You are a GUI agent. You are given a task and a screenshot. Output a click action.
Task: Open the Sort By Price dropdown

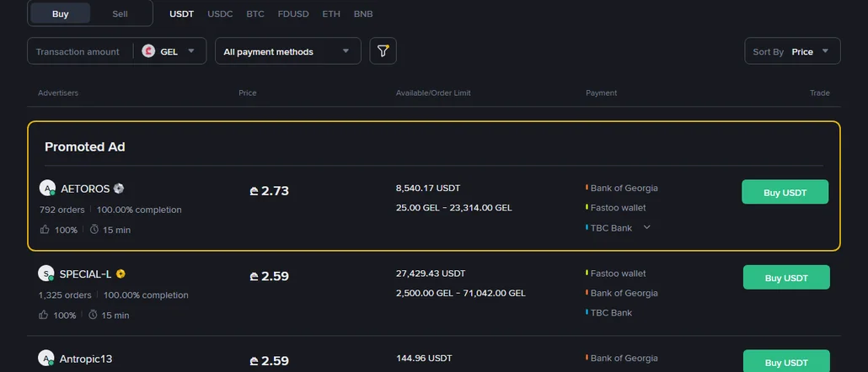(792, 50)
